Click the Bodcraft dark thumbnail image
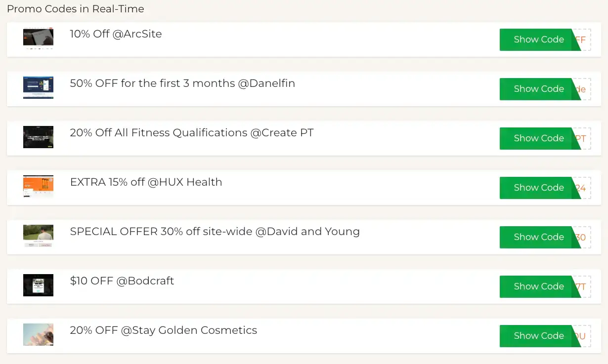The height and width of the screenshot is (364, 608). click(38, 285)
